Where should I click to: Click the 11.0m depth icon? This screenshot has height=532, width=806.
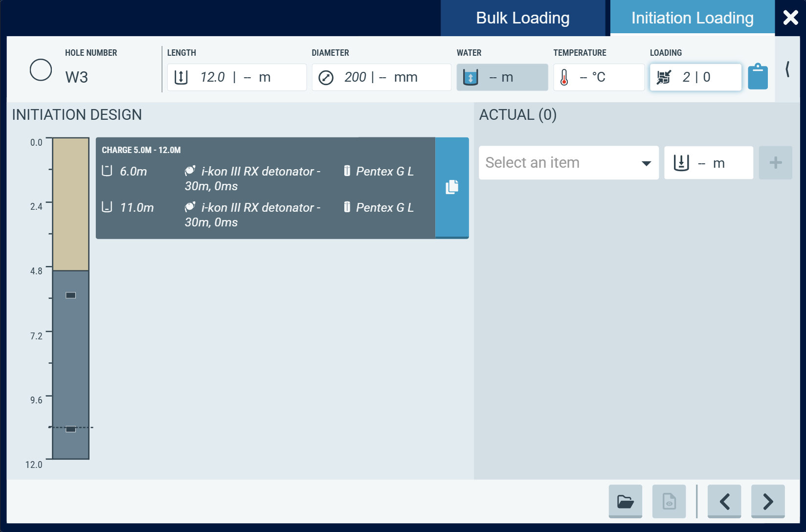[107, 207]
